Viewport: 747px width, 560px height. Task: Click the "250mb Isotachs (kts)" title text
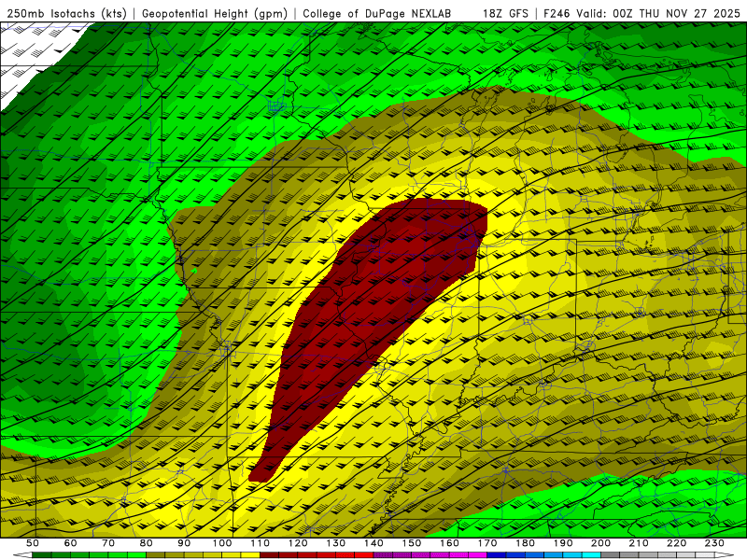(x=67, y=14)
